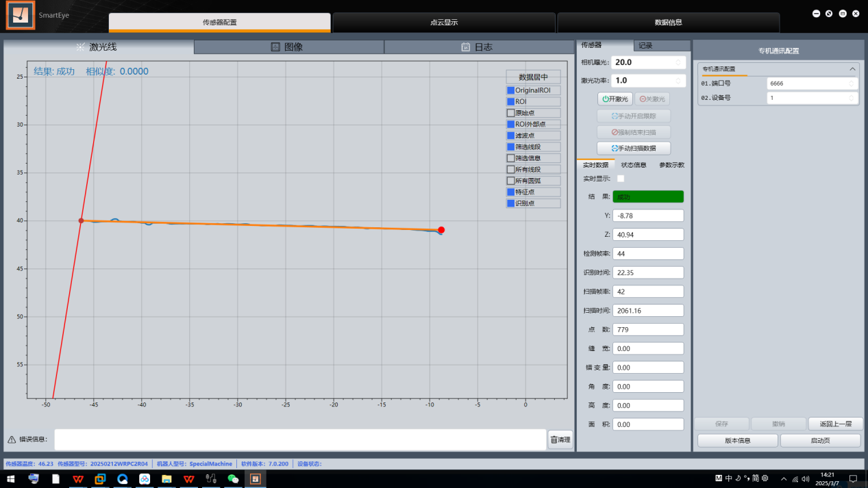
Task: Click the 错误信息 text field
Action: coord(300,439)
